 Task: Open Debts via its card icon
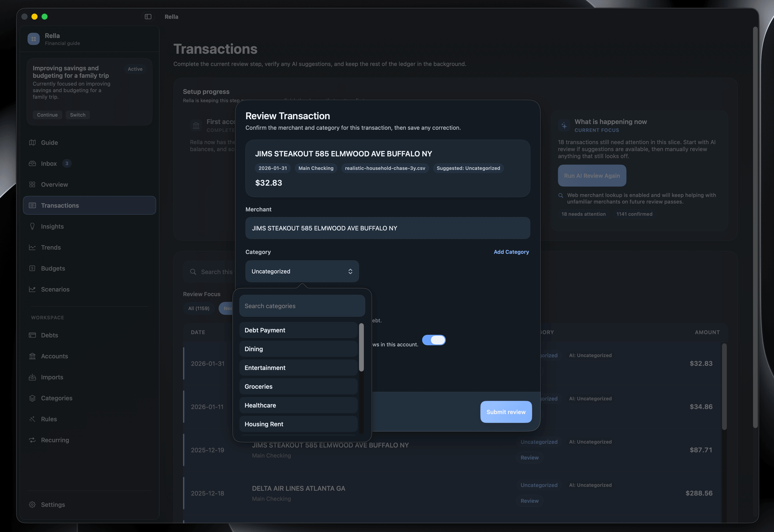click(32, 335)
